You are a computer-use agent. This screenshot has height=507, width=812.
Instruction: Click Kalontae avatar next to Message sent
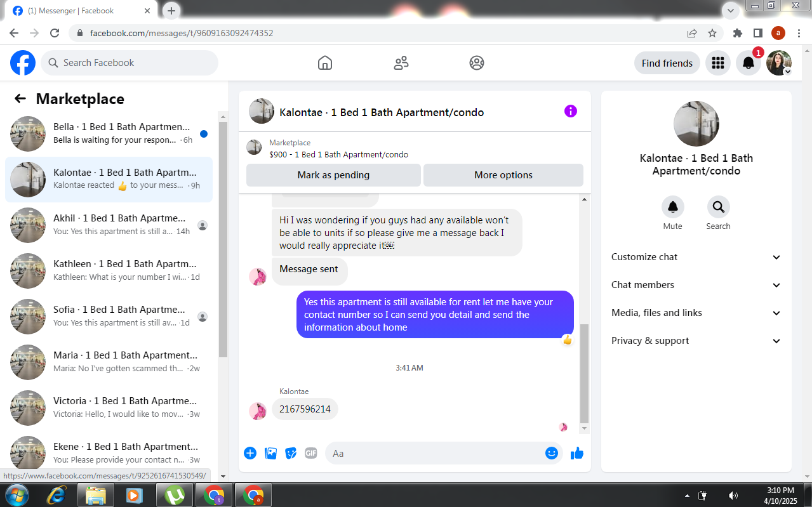pos(258,277)
